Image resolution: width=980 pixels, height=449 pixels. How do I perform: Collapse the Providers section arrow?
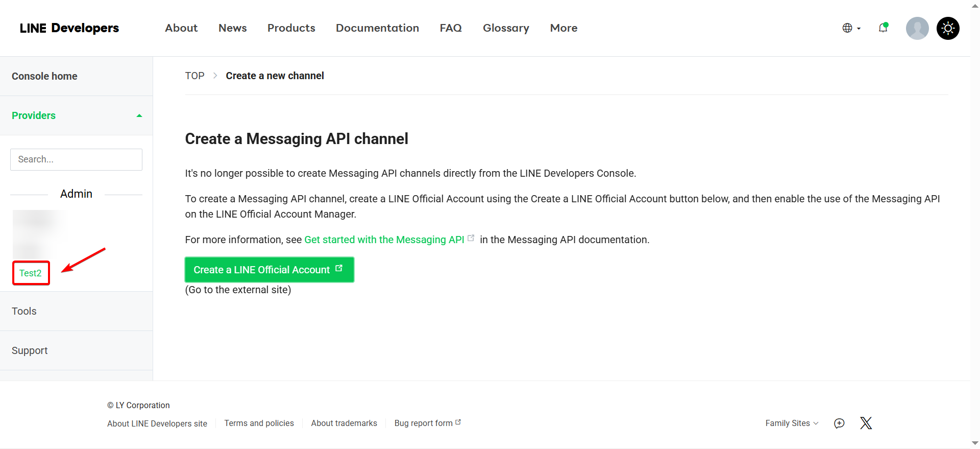tap(139, 115)
